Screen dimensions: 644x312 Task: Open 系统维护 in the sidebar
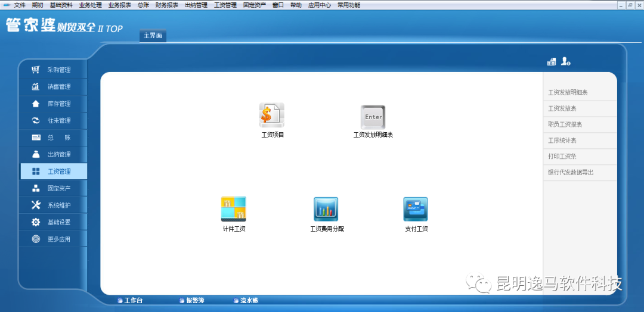pos(52,205)
